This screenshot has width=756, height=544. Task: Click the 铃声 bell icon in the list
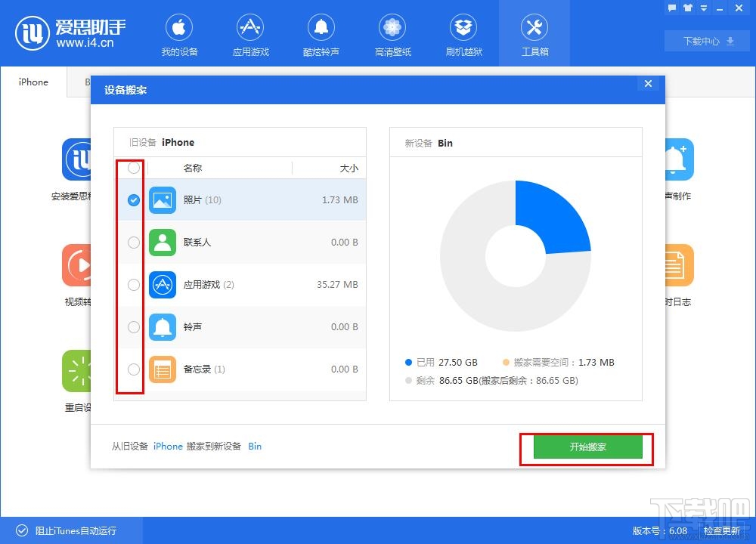[x=163, y=327]
